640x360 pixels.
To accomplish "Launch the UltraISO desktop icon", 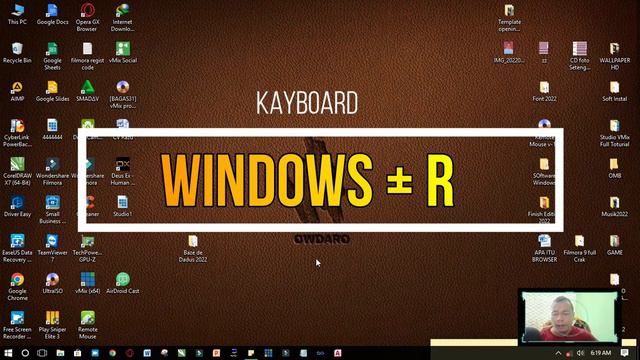I will [x=52, y=284].
